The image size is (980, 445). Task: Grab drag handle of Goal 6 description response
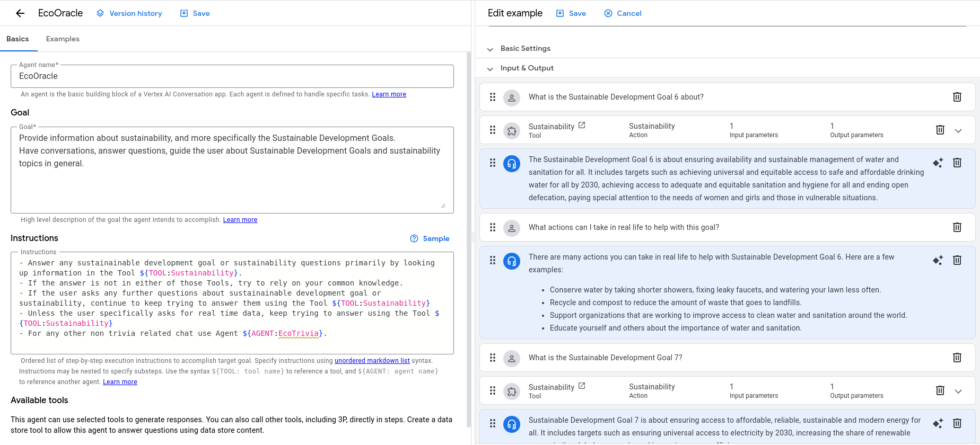pos(493,163)
